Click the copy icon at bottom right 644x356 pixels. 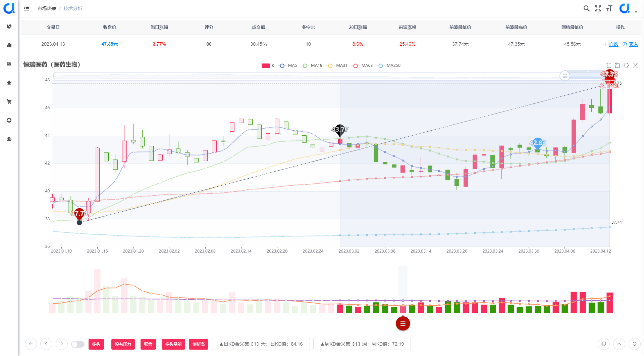tap(604, 344)
